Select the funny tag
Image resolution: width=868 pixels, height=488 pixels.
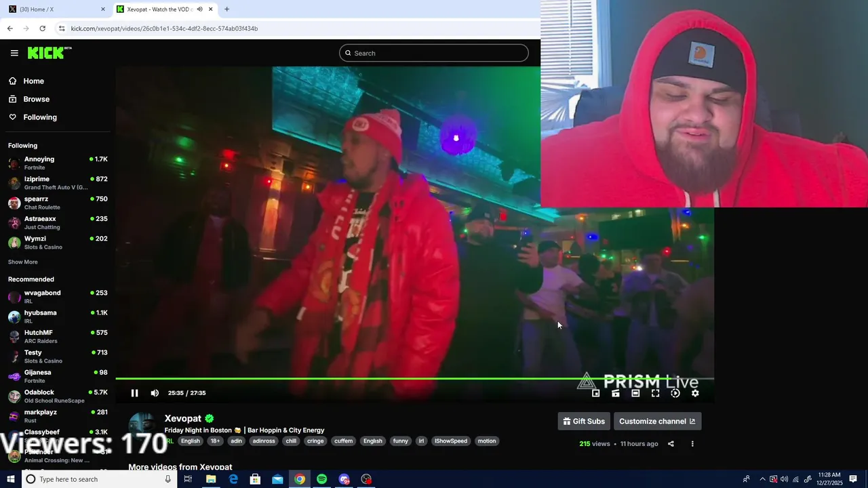point(401,441)
